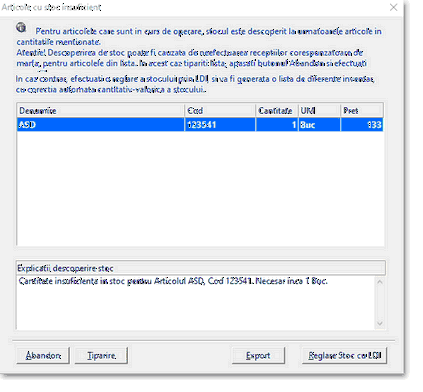Viewport: 423px width, 392px height.
Task: Click the Pret column header
Action: 362,110
